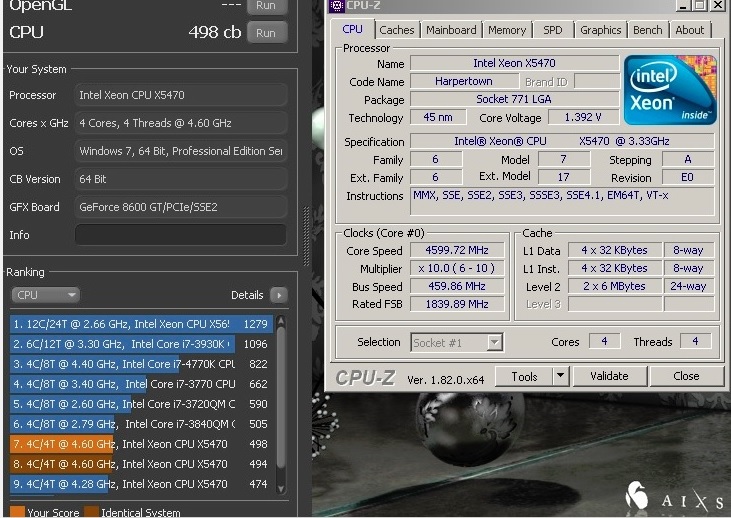Select ranking entry 6 Core i7-3840QM
Screen dimensions: 731x518
click(141, 424)
